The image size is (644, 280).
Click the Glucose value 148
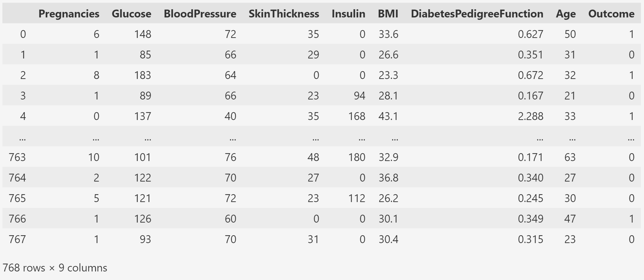142,34
